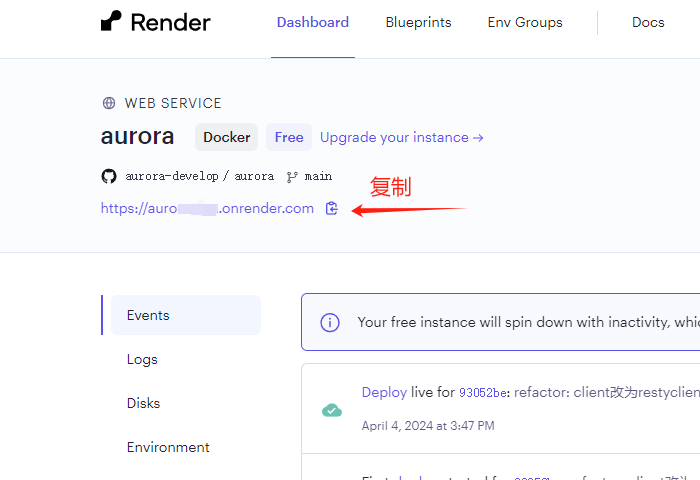Copy the onrender.com URL with clipboard icon
Viewport: 700px width, 480px height.
tap(332, 208)
